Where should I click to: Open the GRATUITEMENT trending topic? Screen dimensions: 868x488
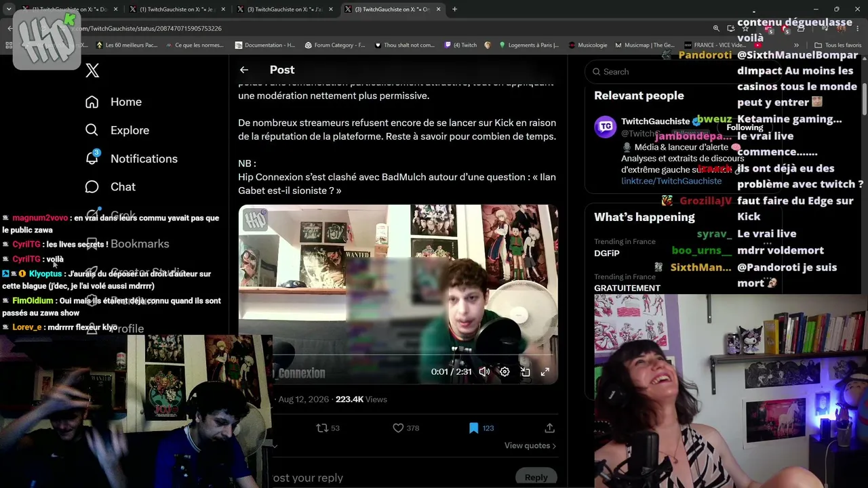[627, 288]
